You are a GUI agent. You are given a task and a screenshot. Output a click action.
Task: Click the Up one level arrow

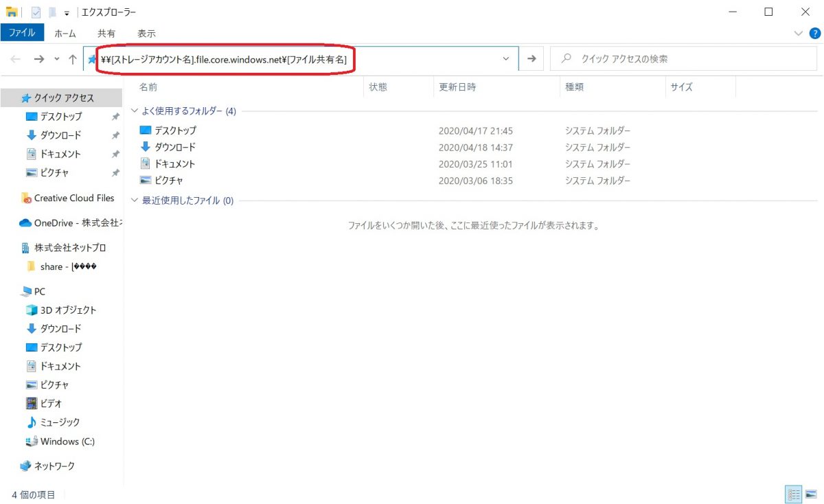(73, 59)
